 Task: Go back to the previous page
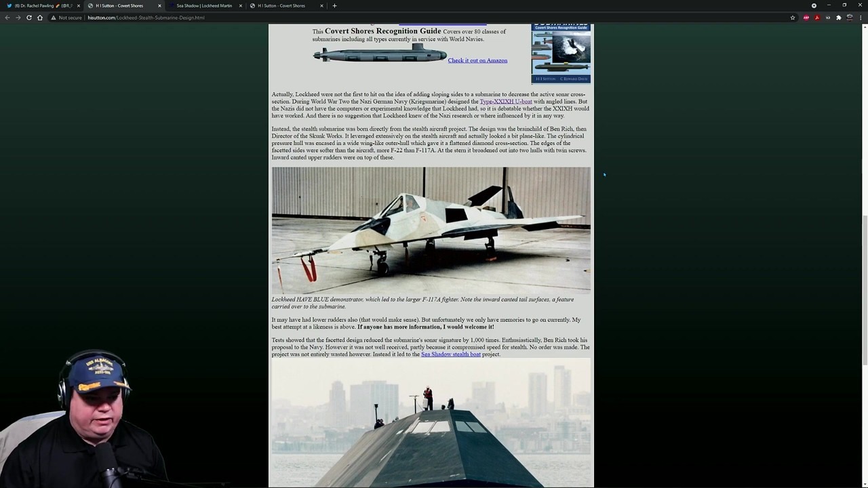7,18
